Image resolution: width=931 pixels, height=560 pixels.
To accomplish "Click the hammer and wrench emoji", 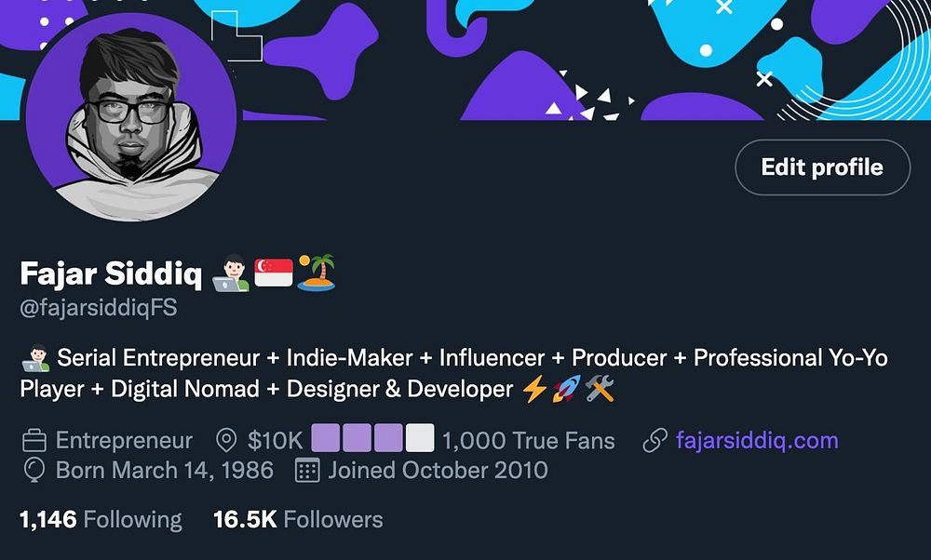I will (x=599, y=389).
